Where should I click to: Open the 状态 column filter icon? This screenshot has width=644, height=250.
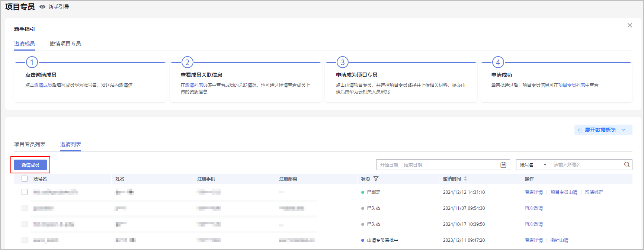(376, 179)
